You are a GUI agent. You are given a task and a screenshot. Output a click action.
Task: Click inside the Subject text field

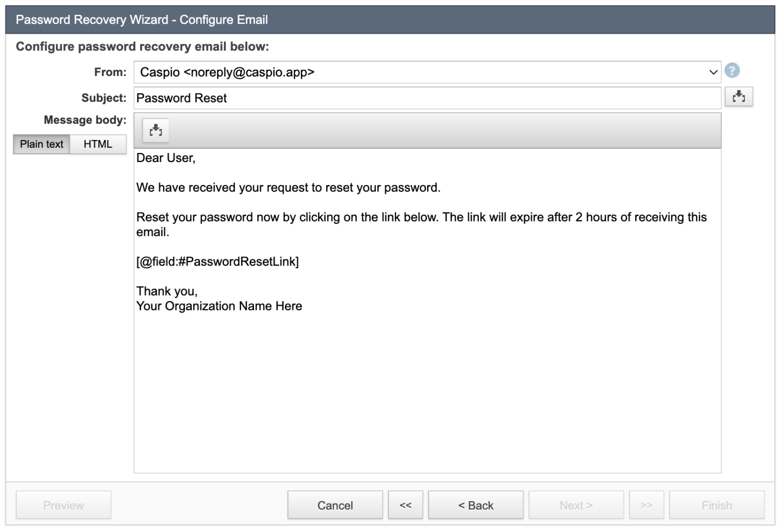357,98
